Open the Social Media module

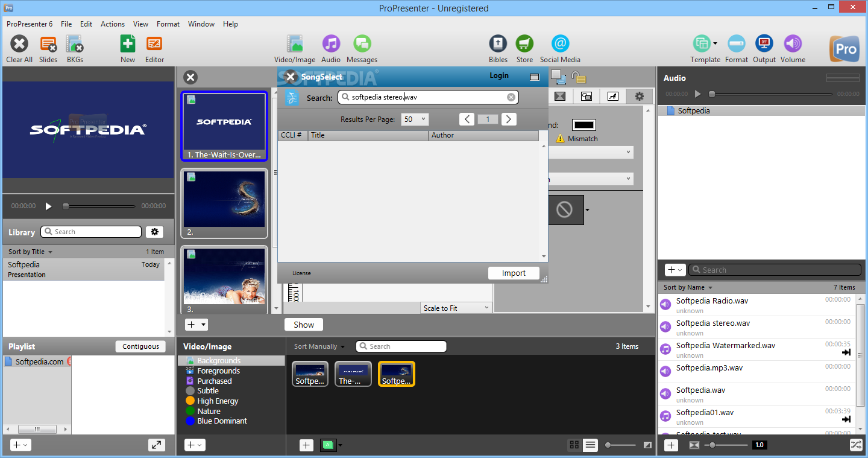click(x=560, y=44)
